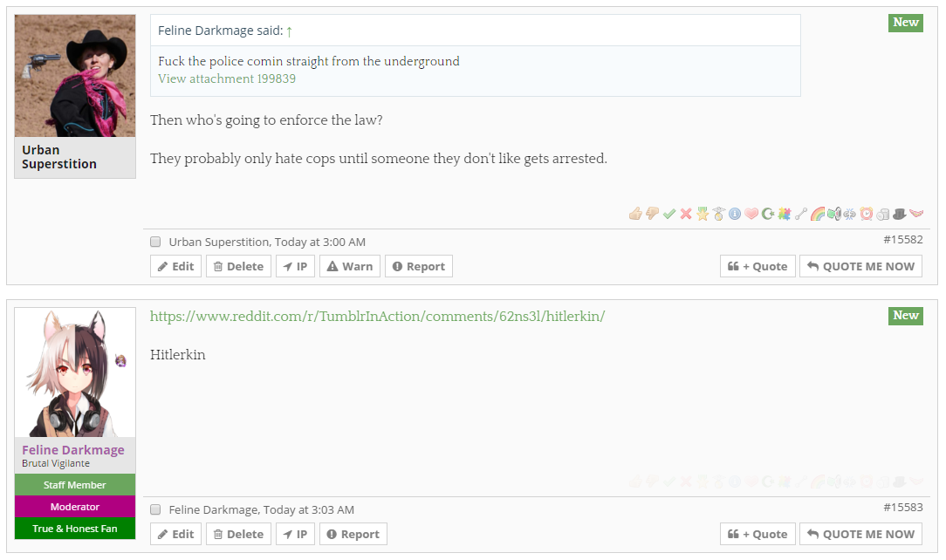The width and height of the screenshot is (946, 560).
Task: Click blue info rating on post #15582
Action: [x=735, y=214]
